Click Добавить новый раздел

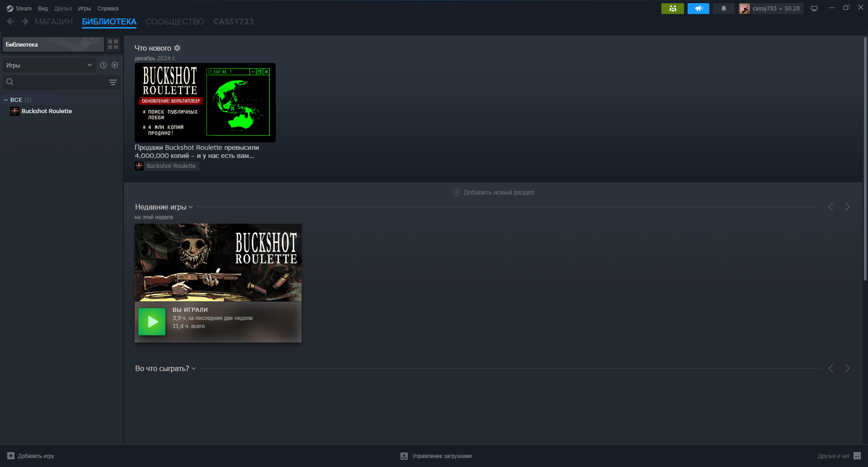point(494,192)
